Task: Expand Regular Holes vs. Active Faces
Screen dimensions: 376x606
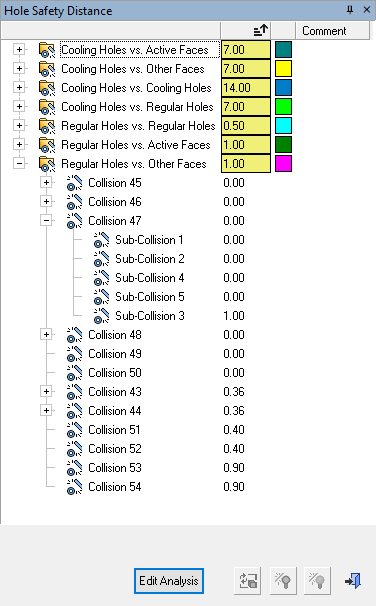Action: coord(19,144)
